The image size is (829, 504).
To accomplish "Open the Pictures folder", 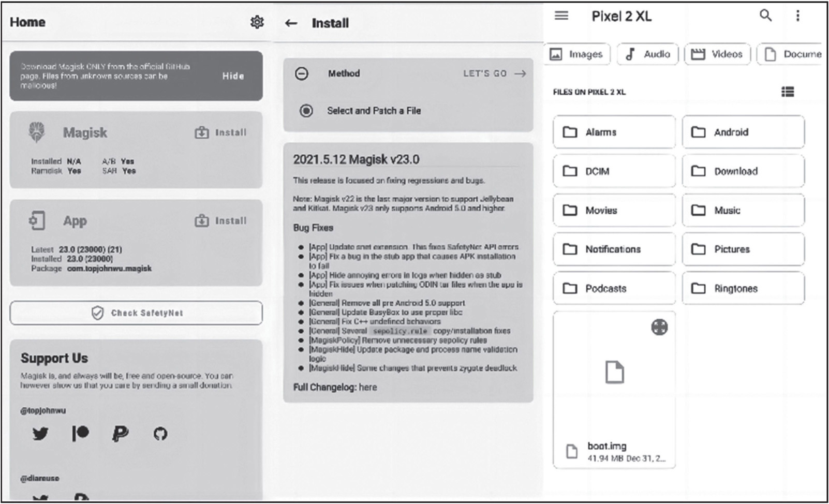I will (x=743, y=249).
